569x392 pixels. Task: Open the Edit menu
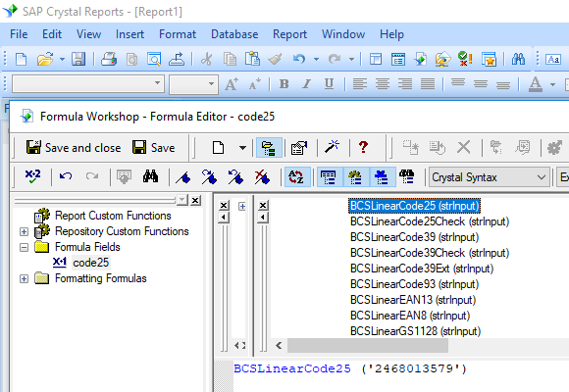(x=52, y=34)
